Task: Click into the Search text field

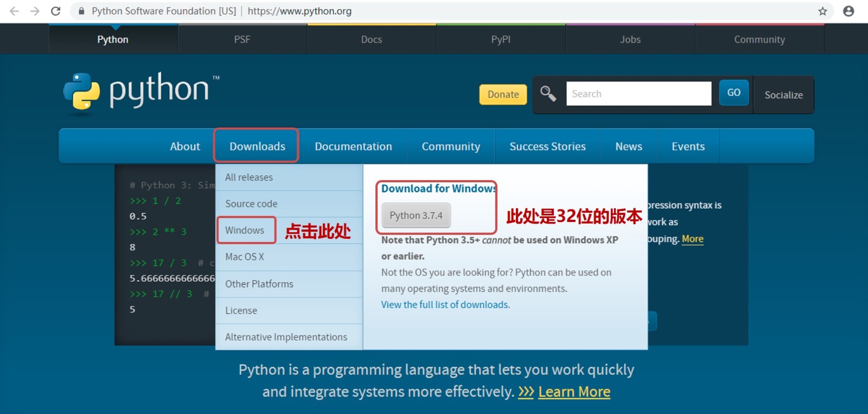Action: click(639, 93)
